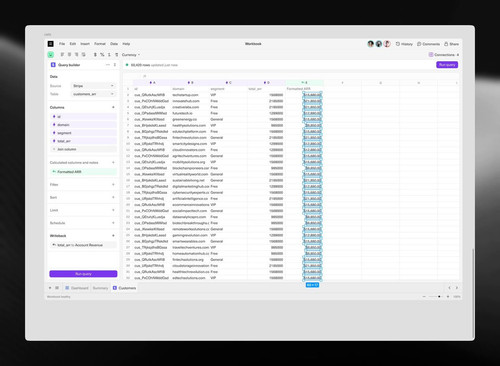Go to next sheet with right arrow
Viewport: 500px width, 366px height.
457,288
